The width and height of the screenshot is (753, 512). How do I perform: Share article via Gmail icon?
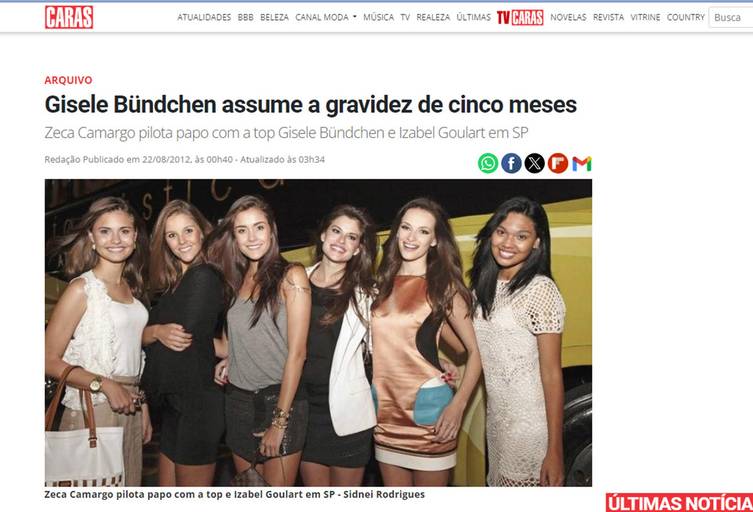(x=582, y=164)
